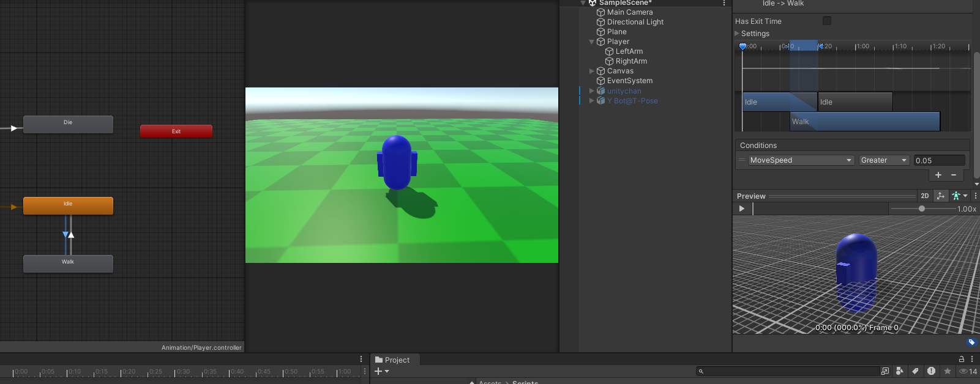
Task: Open the preview avatar model dropdown
Action: [960, 196]
